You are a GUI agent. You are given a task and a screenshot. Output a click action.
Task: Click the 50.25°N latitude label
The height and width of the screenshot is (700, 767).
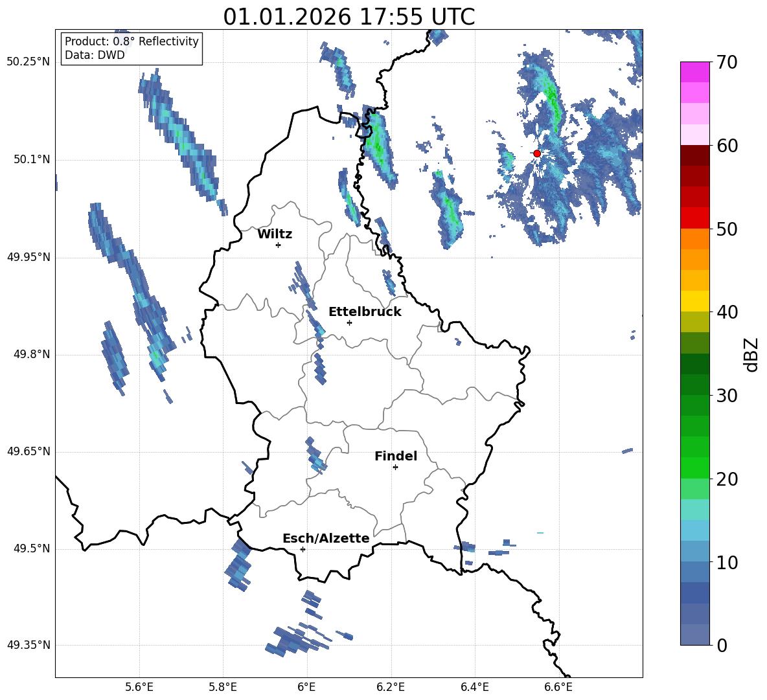(29, 62)
